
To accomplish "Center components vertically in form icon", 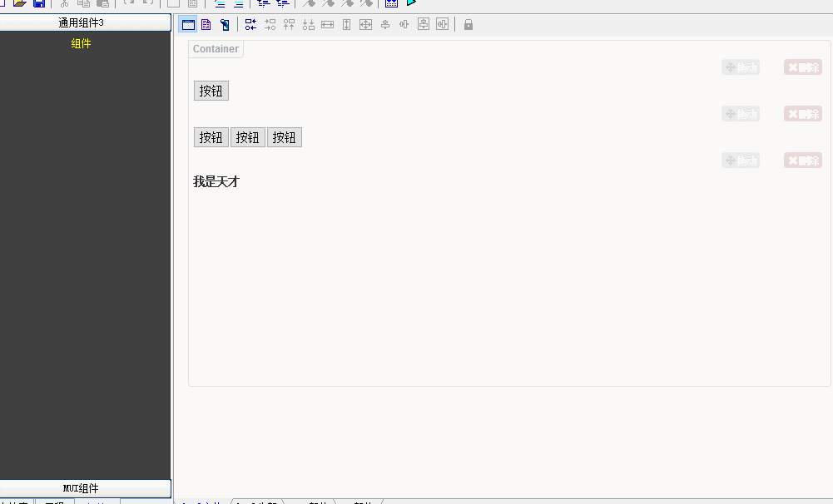I will click(424, 24).
